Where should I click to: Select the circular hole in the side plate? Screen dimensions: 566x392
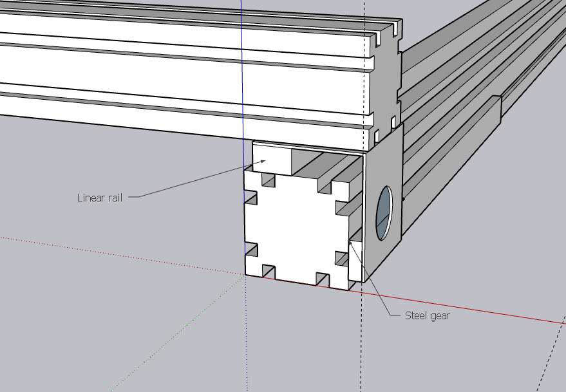[384, 212]
